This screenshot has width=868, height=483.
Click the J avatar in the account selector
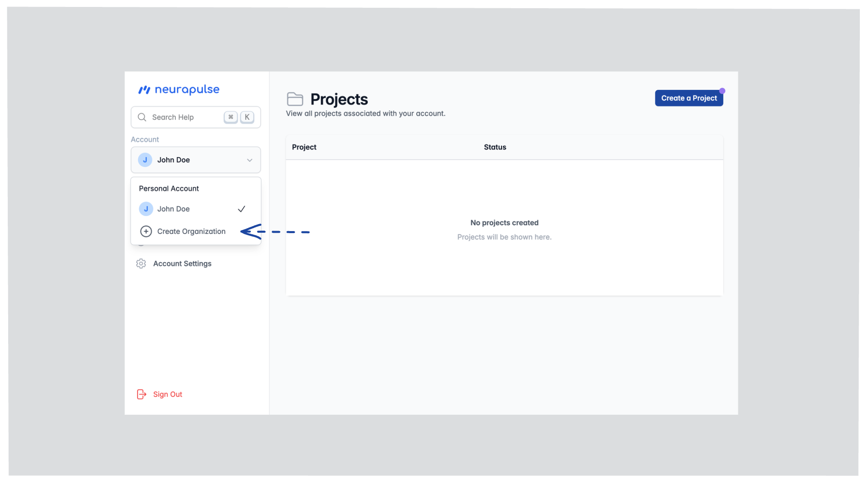(145, 160)
